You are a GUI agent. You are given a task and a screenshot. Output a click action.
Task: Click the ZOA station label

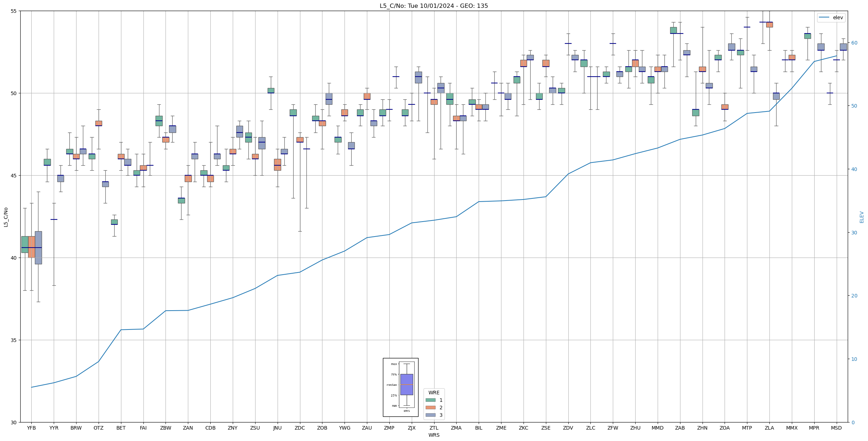[x=725, y=428]
